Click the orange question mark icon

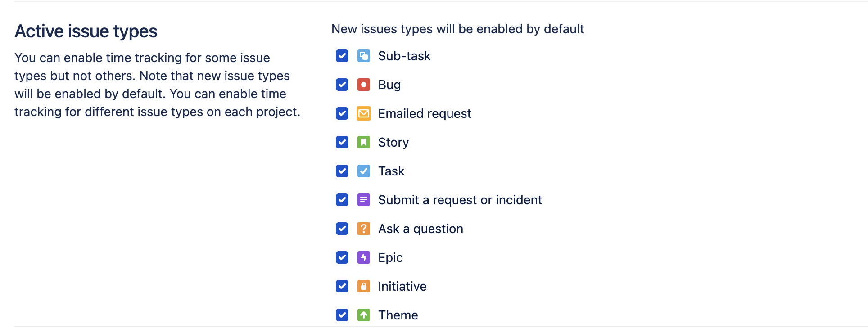pos(363,229)
